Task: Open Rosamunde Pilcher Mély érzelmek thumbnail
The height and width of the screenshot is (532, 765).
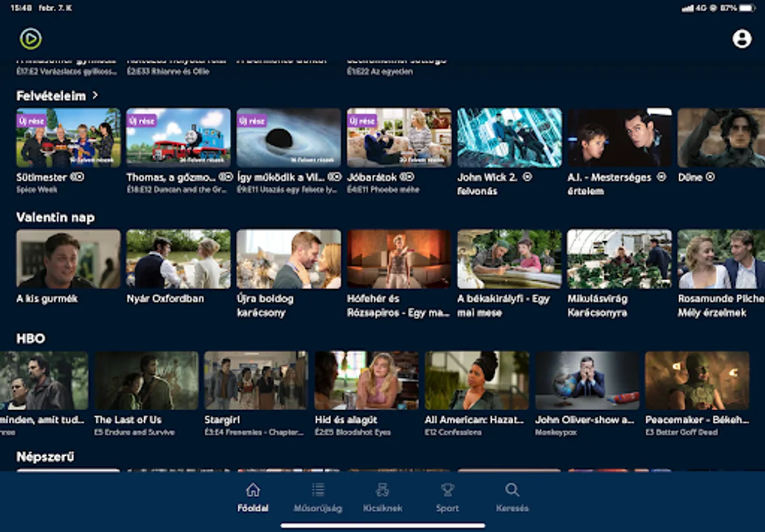Action: (721, 259)
